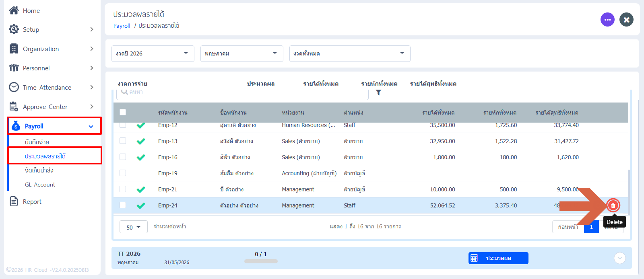Click the ค้นหา search field
Image resolution: width=644 pixels, height=279 pixels.
(x=242, y=92)
